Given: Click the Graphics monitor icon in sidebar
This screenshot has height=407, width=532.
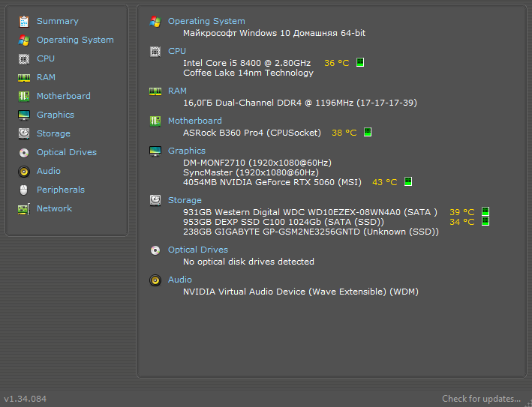Looking at the screenshot, I should click(x=24, y=115).
